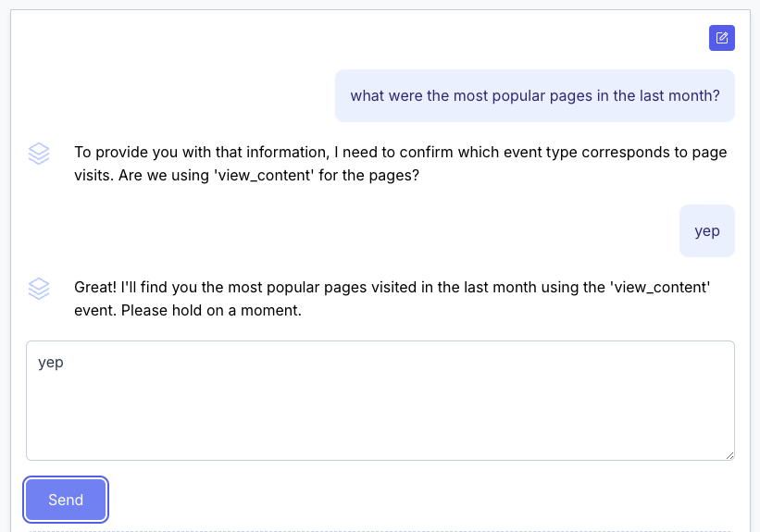This screenshot has width=760, height=532.
Task: Grab the text area resize handle
Action: point(729,454)
